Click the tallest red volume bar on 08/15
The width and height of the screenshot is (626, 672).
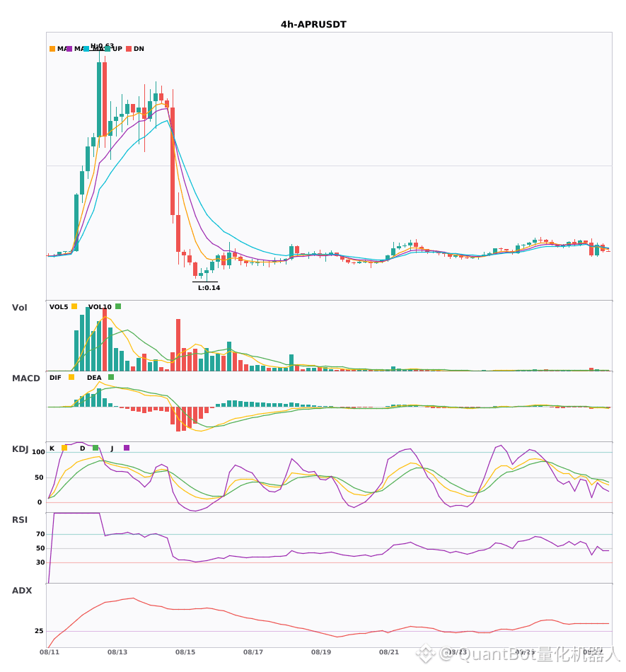tap(178, 345)
